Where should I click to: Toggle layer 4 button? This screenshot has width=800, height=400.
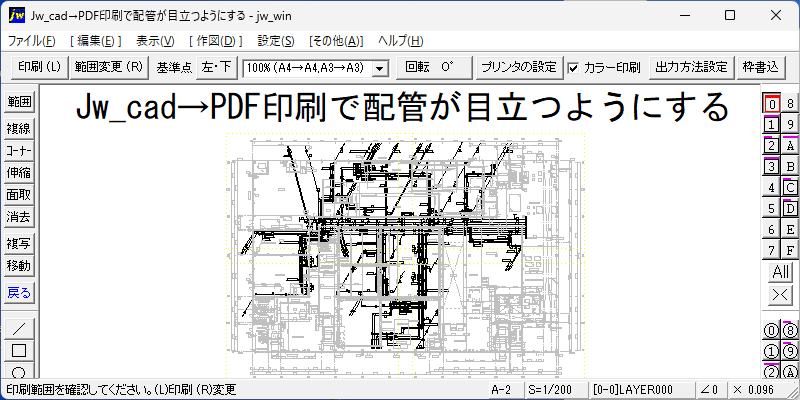771,187
